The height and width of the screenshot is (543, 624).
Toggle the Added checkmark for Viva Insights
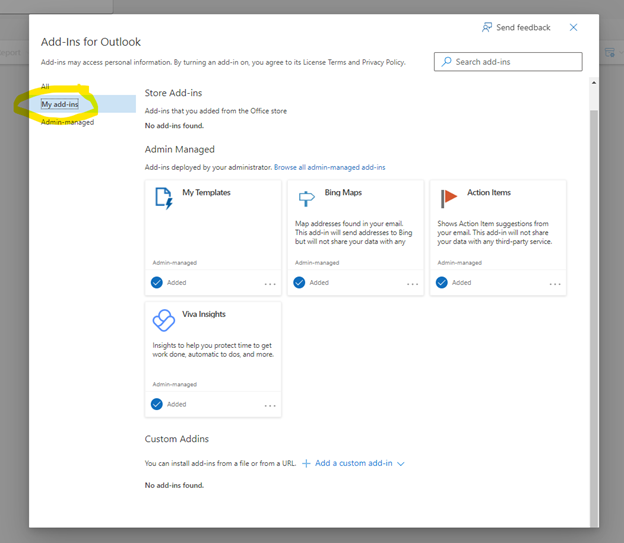tap(157, 404)
